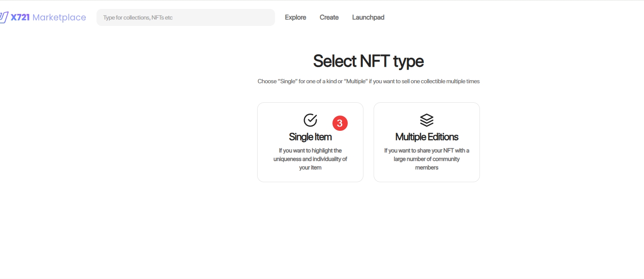Click the word Marketplace in the header
This screenshot has width=644, height=279.
(59, 17)
